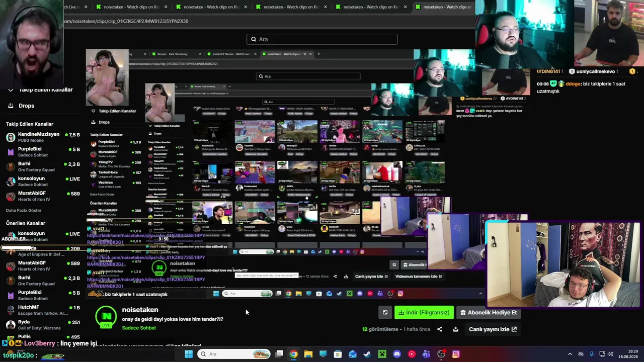Click the clip title 'onay da geldi dayi'
The width and height of the screenshot is (644, 362).
click(x=173, y=319)
